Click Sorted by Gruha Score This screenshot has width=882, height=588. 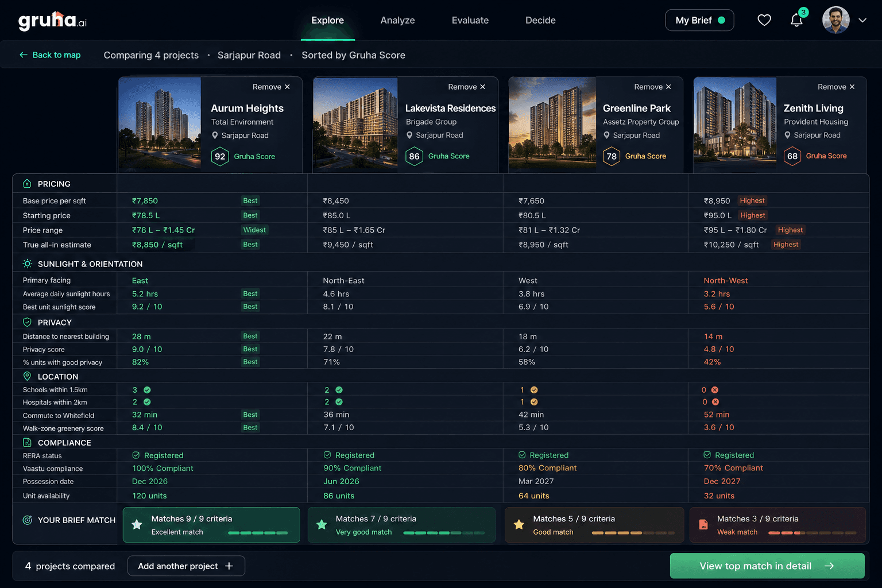[353, 55]
